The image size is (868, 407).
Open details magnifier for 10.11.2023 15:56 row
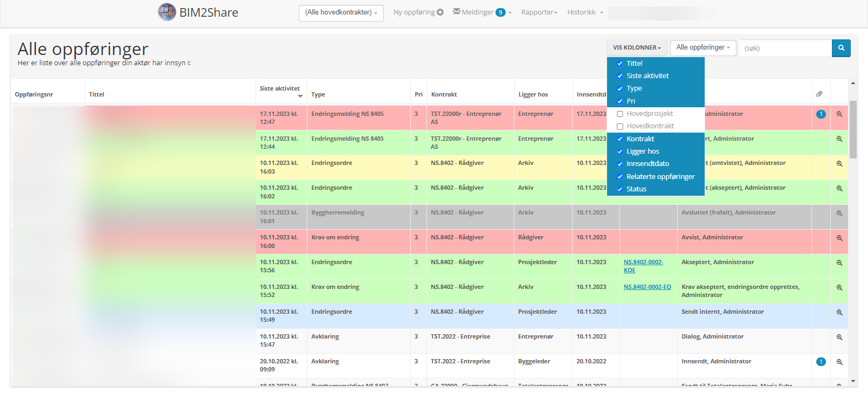(839, 263)
